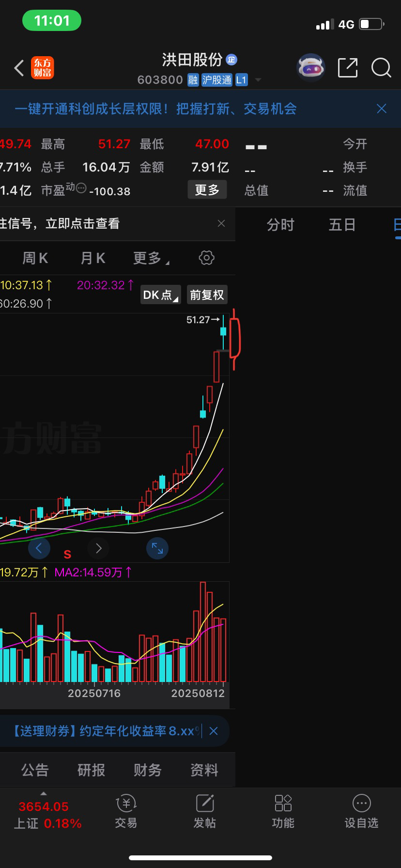Tap the share icon
The image size is (401, 868).
pyautogui.click(x=348, y=68)
